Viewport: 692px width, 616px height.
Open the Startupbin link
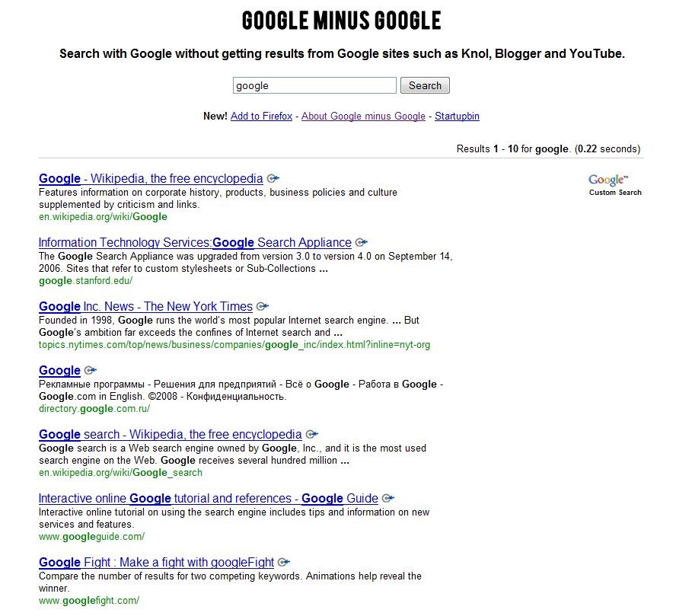(x=457, y=116)
